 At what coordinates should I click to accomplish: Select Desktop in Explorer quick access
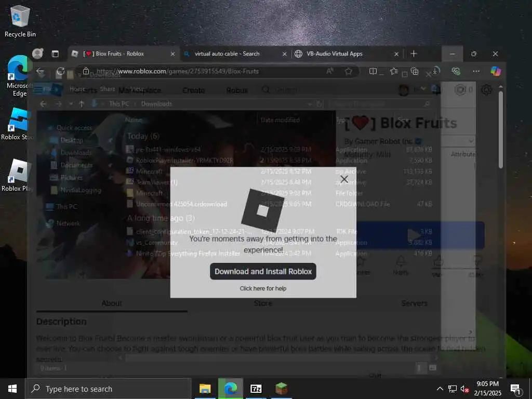pos(72,140)
